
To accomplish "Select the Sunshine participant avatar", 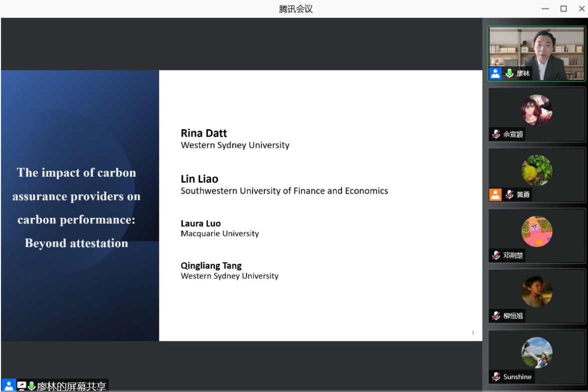I will (536, 352).
